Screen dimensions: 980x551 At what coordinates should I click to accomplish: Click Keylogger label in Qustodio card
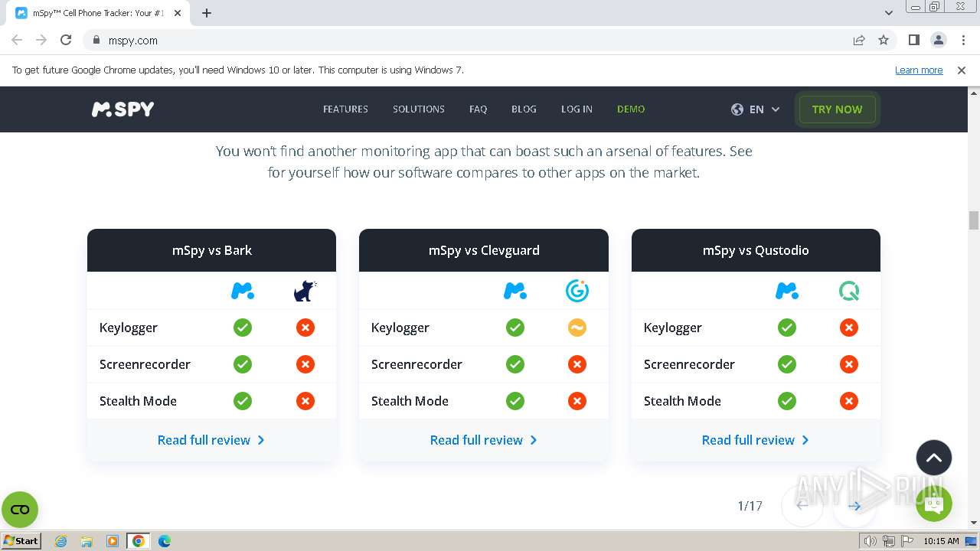point(672,328)
